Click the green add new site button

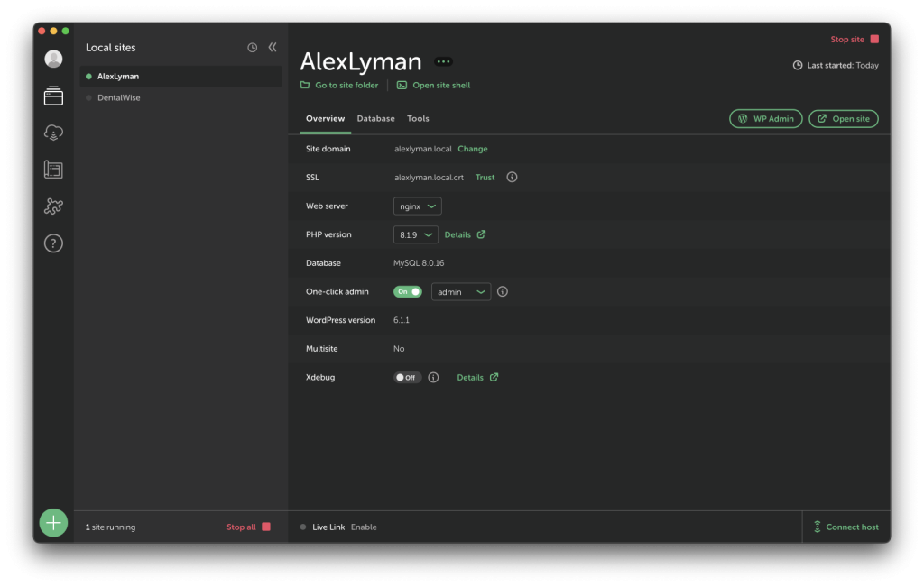[53, 522]
